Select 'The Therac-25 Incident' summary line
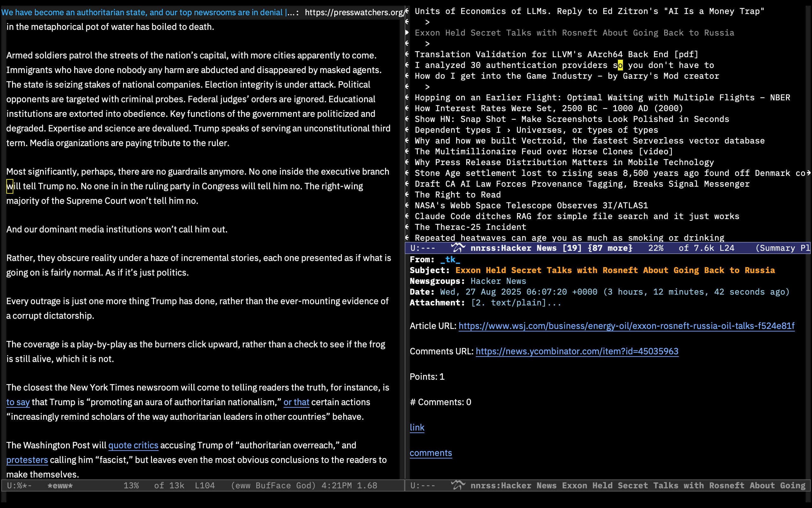The width and height of the screenshot is (812, 508). (x=470, y=227)
